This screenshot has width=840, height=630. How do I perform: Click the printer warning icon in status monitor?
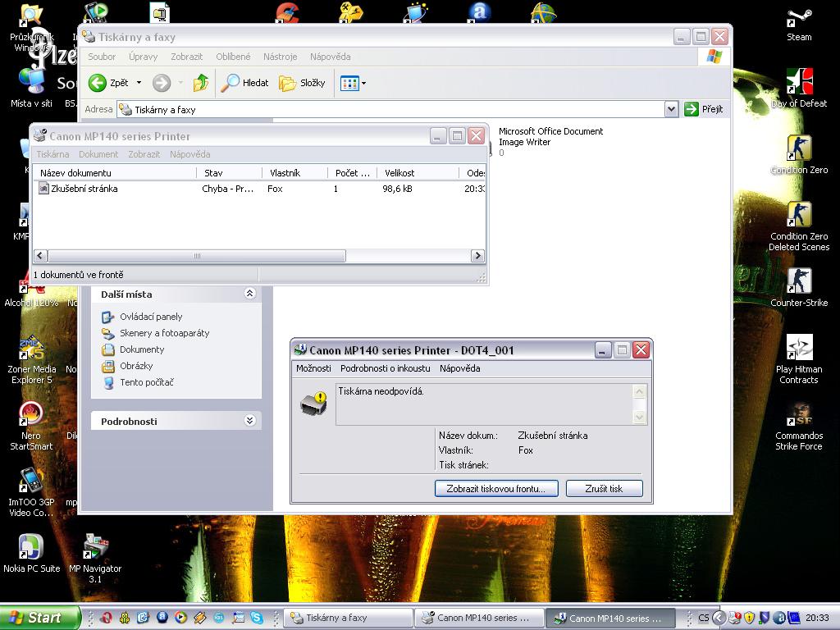[x=314, y=404]
